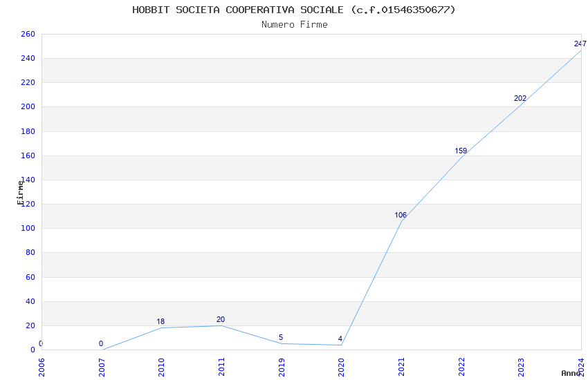
Task: Select data point labeled 5
Action: coord(281,337)
